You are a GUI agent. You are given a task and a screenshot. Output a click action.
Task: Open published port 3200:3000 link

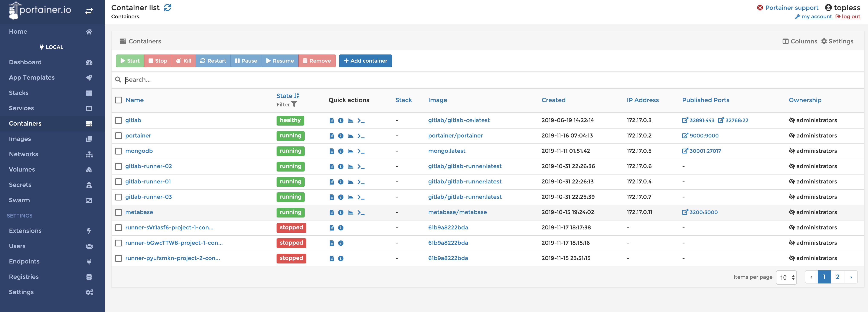(x=700, y=212)
